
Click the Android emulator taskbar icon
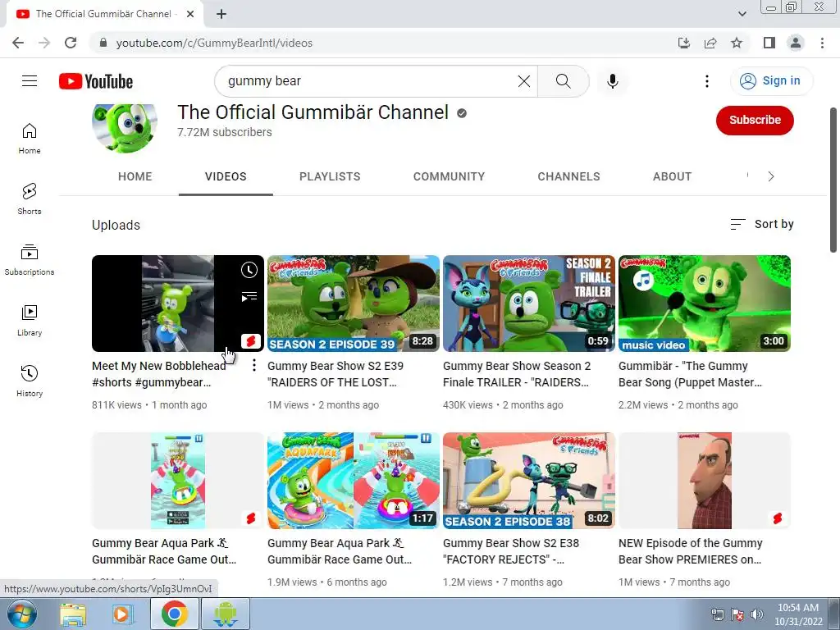[x=225, y=614]
